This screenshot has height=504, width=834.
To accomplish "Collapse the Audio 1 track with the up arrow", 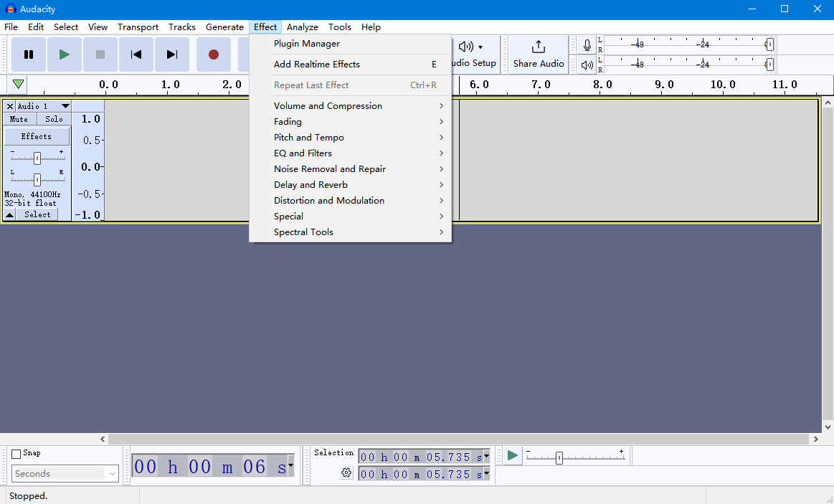I will (9, 215).
